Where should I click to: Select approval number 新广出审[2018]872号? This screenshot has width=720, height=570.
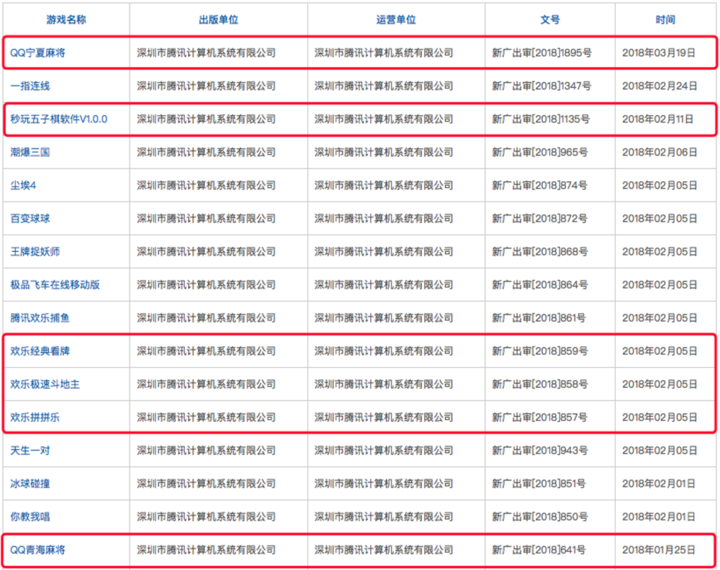540,218
